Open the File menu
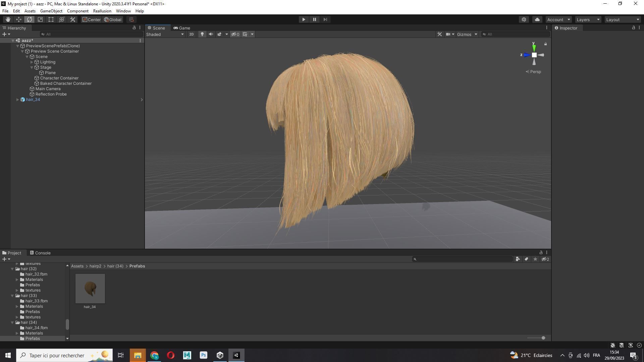Viewport: 644px width, 362px height. pos(5,11)
